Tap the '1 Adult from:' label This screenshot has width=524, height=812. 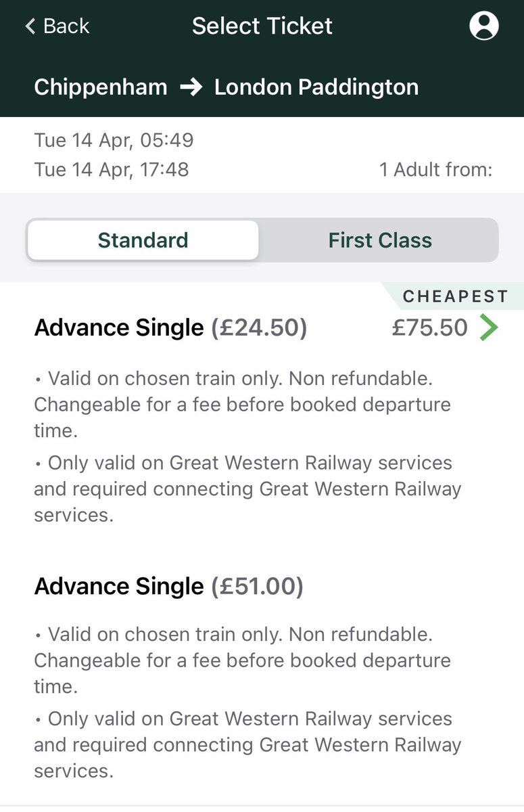coord(435,169)
